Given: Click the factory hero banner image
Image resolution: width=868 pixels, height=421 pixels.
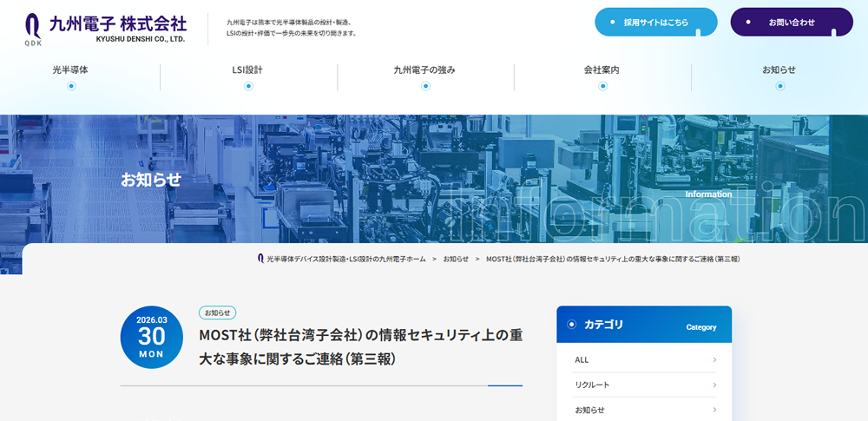Looking at the screenshot, I should point(434,178).
